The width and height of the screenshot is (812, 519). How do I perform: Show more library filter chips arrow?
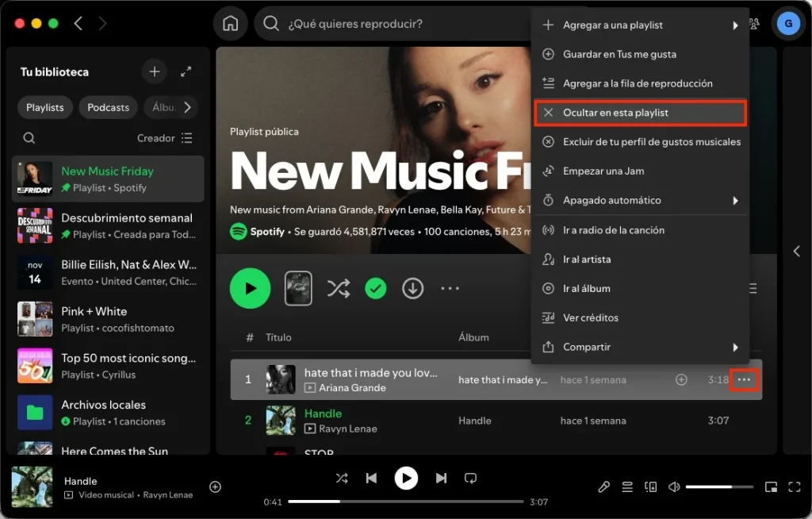(187, 107)
